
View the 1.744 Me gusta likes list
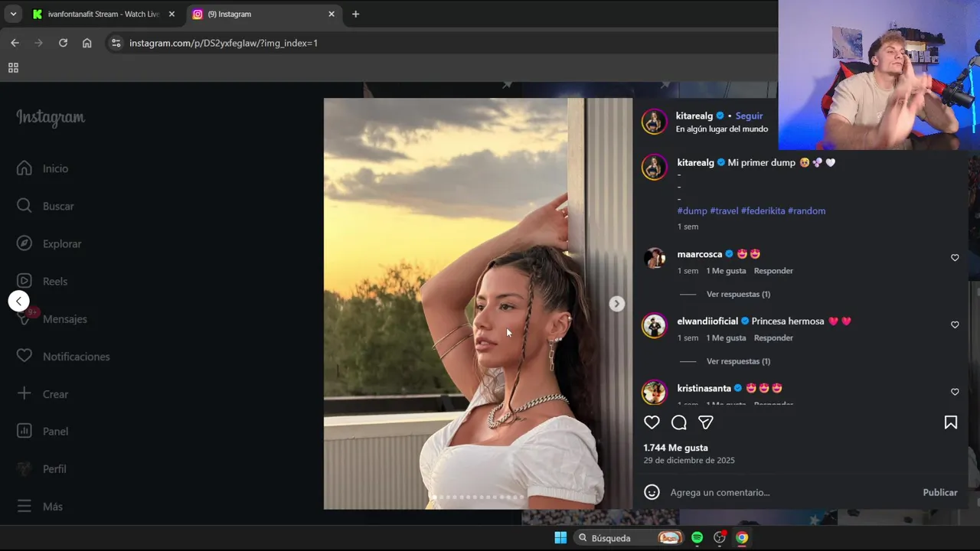[675, 448]
